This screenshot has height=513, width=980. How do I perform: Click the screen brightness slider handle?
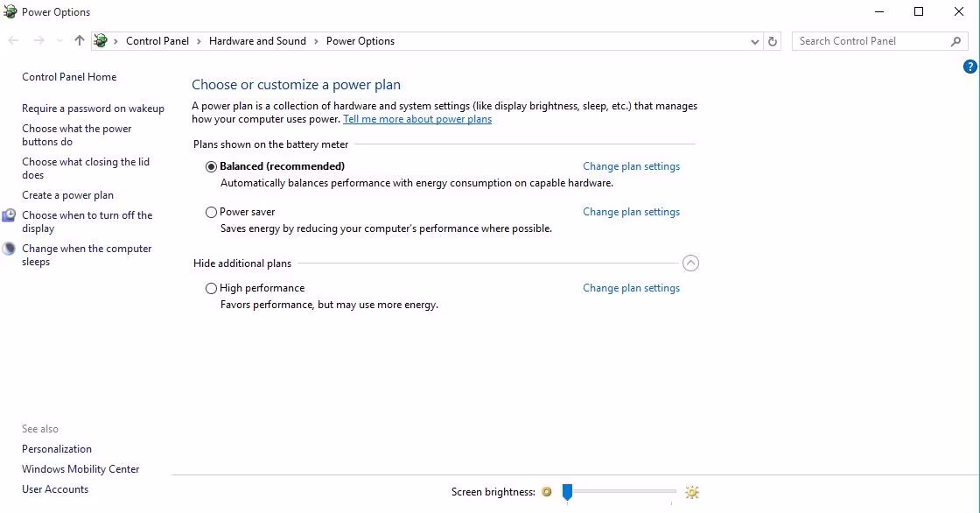(567, 492)
